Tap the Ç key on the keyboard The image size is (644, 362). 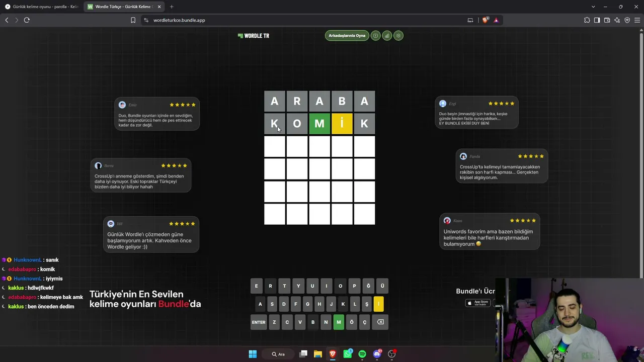coord(365,322)
